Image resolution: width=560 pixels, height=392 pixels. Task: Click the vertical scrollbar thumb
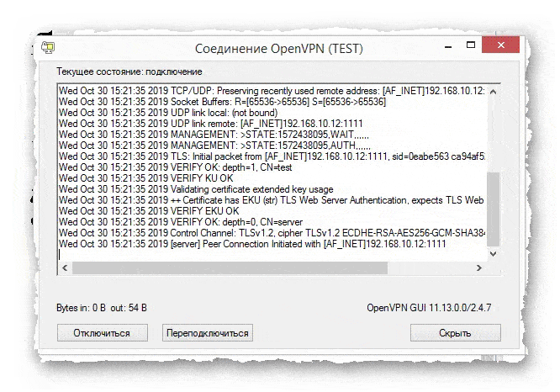pyautogui.click(x=494, y=209)
